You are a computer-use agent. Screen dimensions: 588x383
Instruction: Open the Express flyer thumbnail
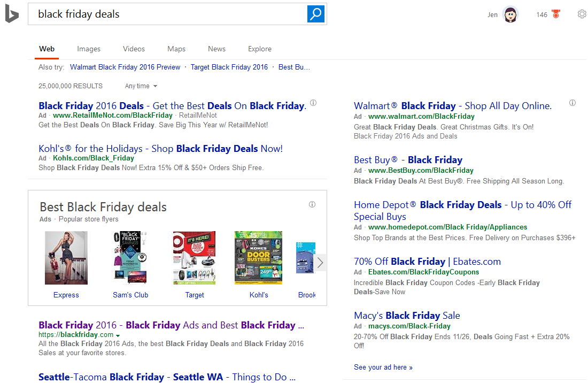coord(66,258)
